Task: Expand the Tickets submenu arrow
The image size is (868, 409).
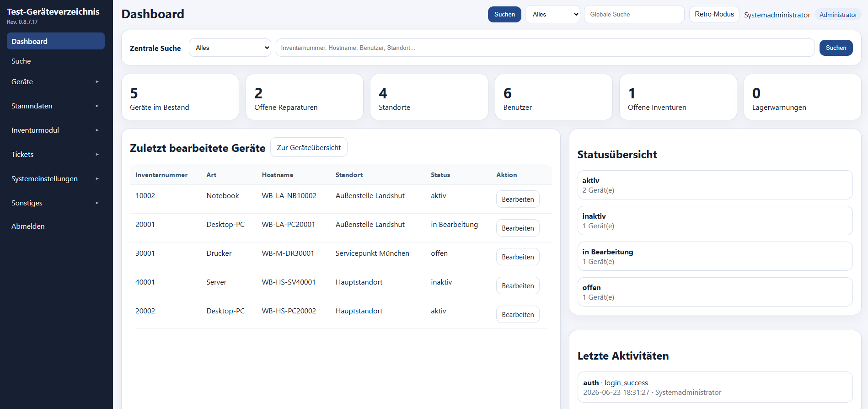Action: (97, 155)
